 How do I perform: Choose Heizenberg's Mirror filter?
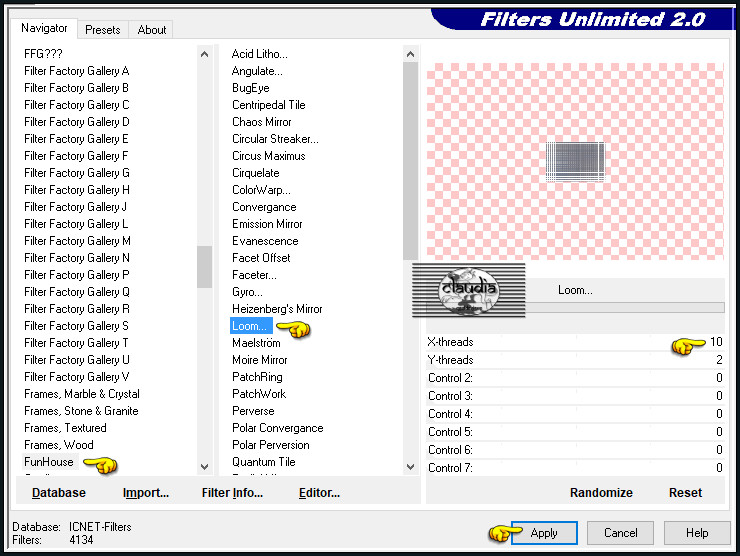point(277,309)
